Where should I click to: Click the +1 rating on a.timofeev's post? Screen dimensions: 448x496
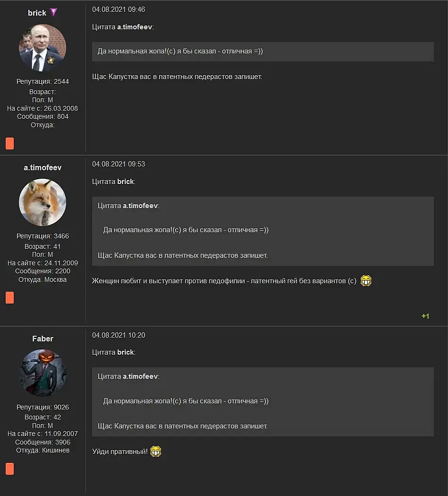pos(425,316)
